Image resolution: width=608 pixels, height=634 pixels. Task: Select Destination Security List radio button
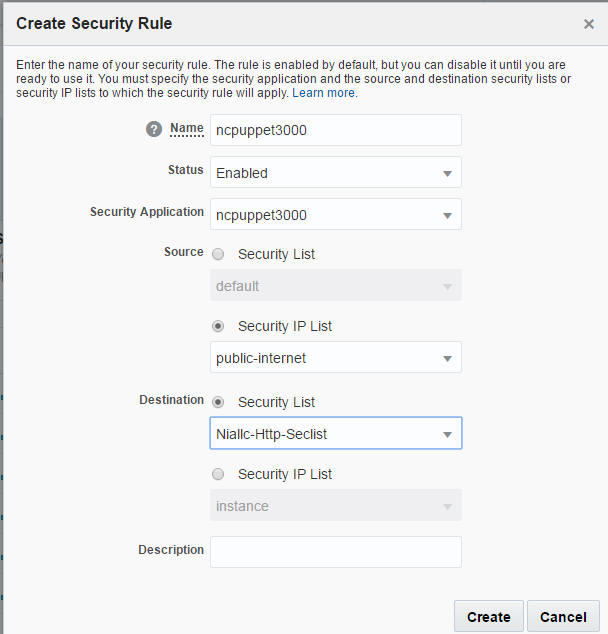click(218, 402)
